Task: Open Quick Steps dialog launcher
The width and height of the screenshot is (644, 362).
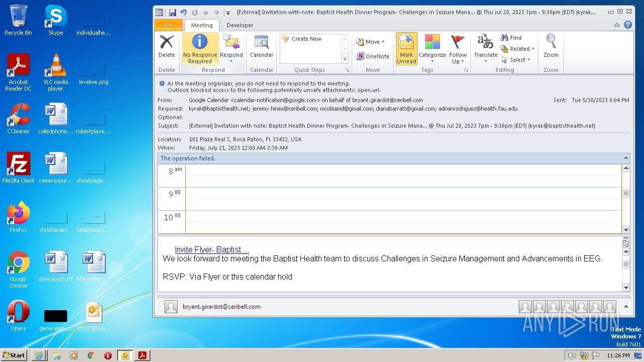Action: 347,70
